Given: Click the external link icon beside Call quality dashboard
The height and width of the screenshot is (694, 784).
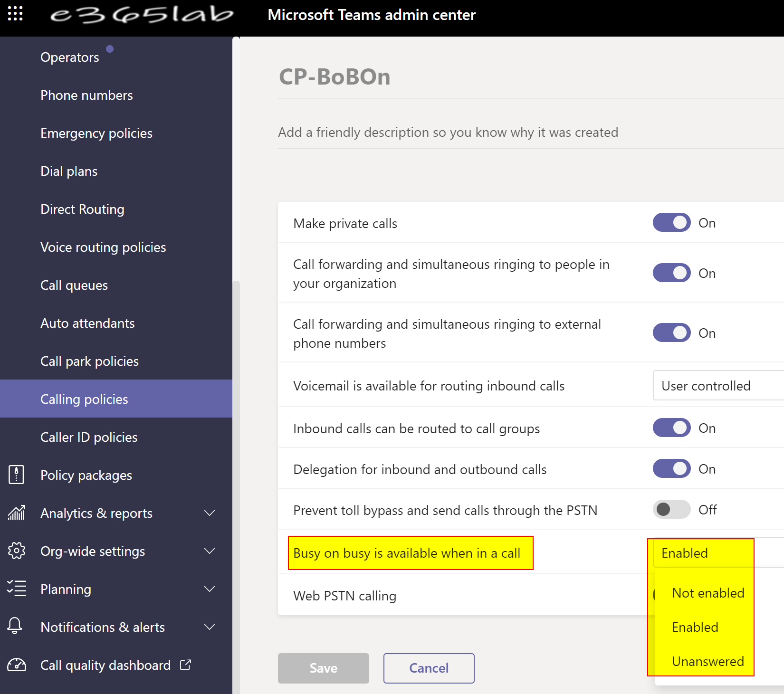Looking at the screenshot, I should [185, 665].
